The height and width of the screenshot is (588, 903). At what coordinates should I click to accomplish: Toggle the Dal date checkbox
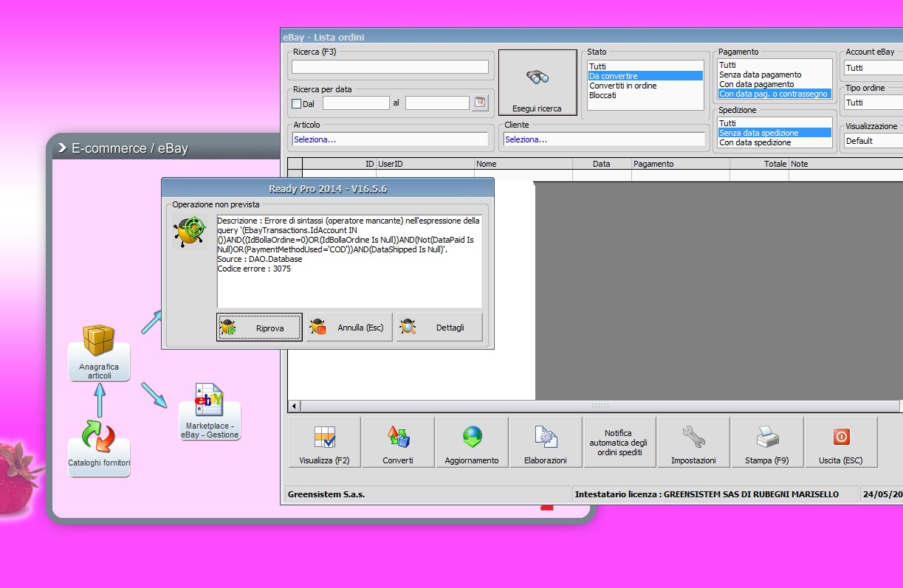[x=297, y=103]
